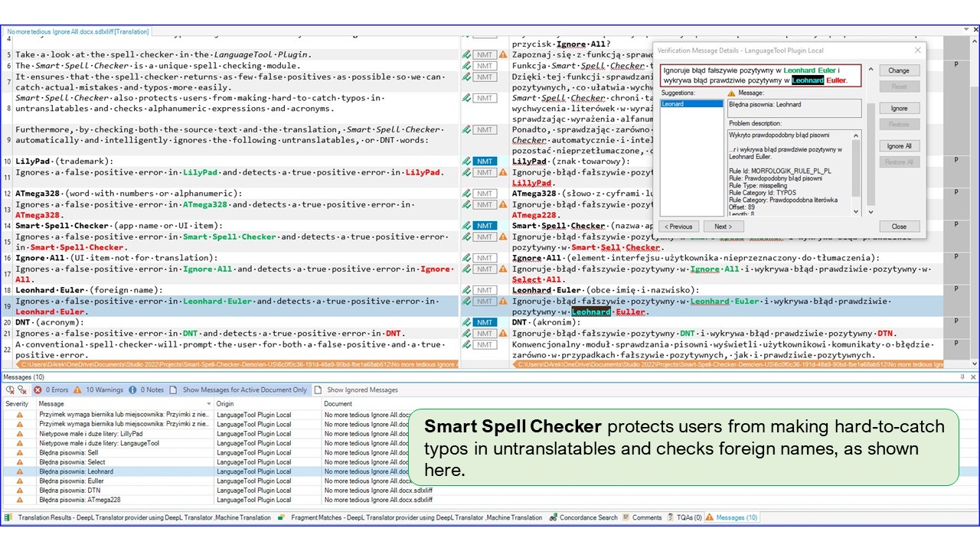Pin the Messages panel with the pin icon
Screen dimensions: 980x551
pyautogui.click(x=962, y=377)
